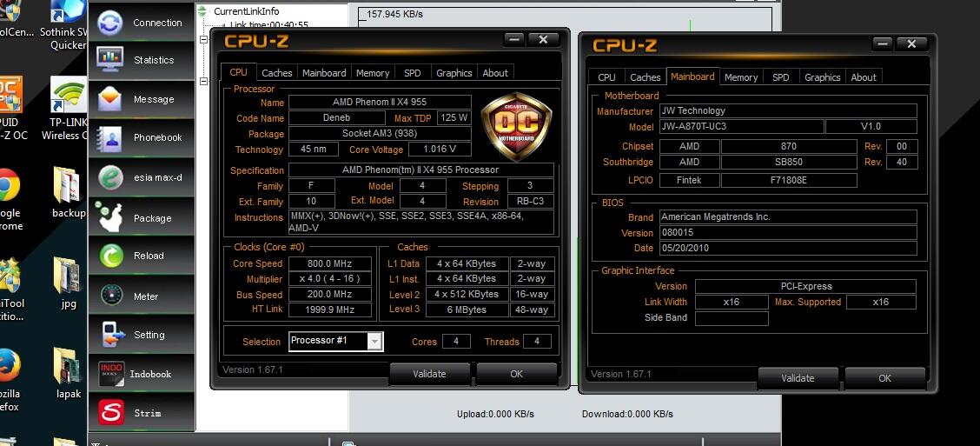Launch Google Chrome from desktop
This screenshot has height=446, width=980.
(x=10, y=199)
